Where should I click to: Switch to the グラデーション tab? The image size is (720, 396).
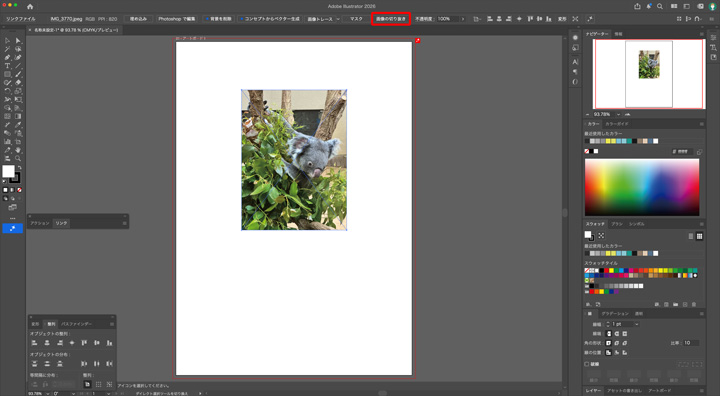pos(615,313)
